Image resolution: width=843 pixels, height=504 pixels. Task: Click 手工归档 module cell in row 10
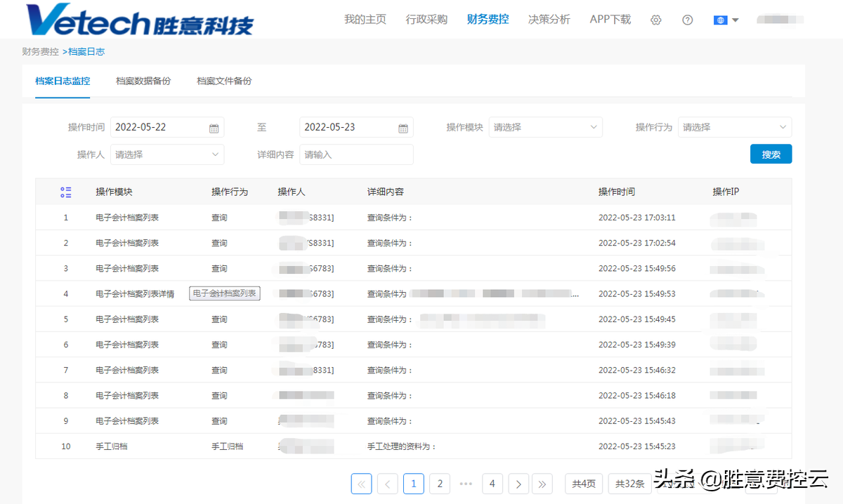pyautogui.click(x=112, y=446)
